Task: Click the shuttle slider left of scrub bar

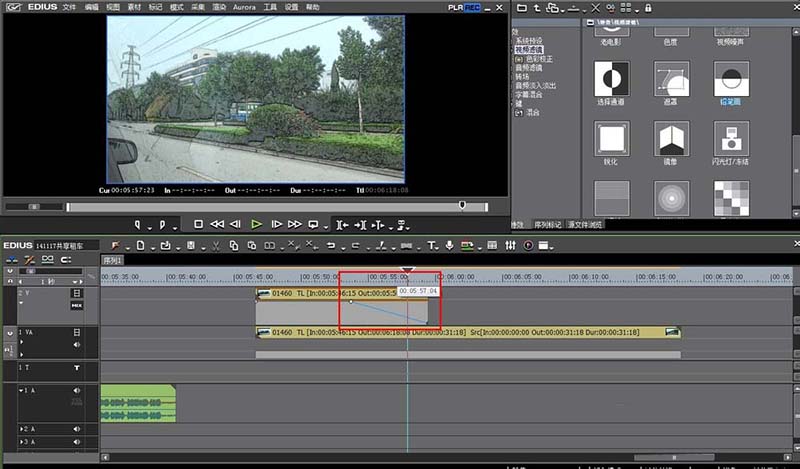Action: pyautogui.click(x=34, y=207)
